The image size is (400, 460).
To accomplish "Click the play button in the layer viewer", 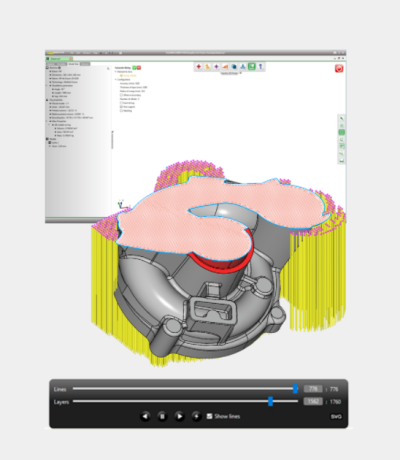I will tap(179, 416).
